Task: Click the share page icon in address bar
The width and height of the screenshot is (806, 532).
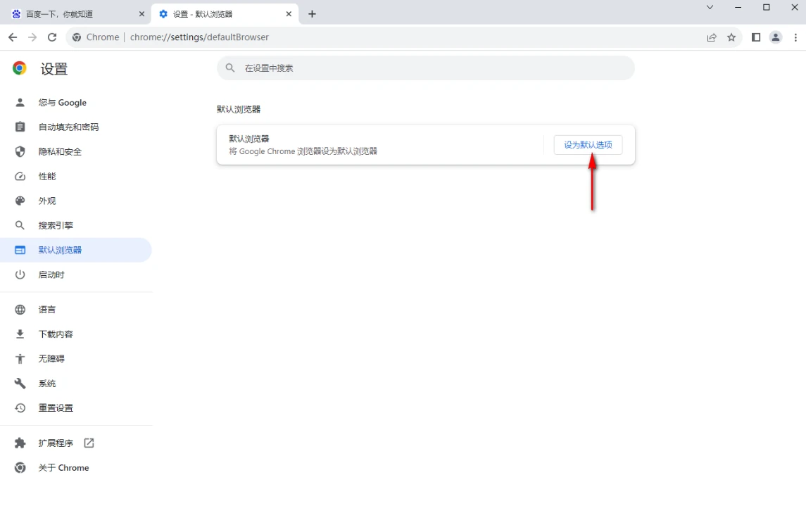Action: tap(712, 37)
